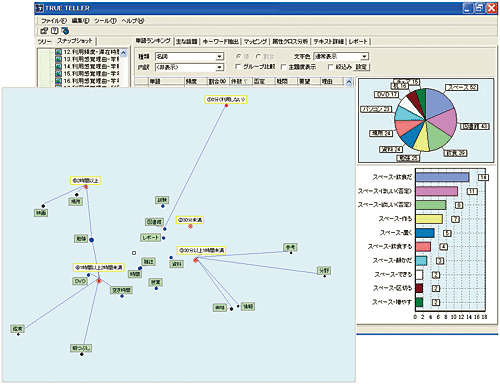500x385 pixels.
Task: Toggle the 主題度表示 checkbox
Action: (283, 67)
